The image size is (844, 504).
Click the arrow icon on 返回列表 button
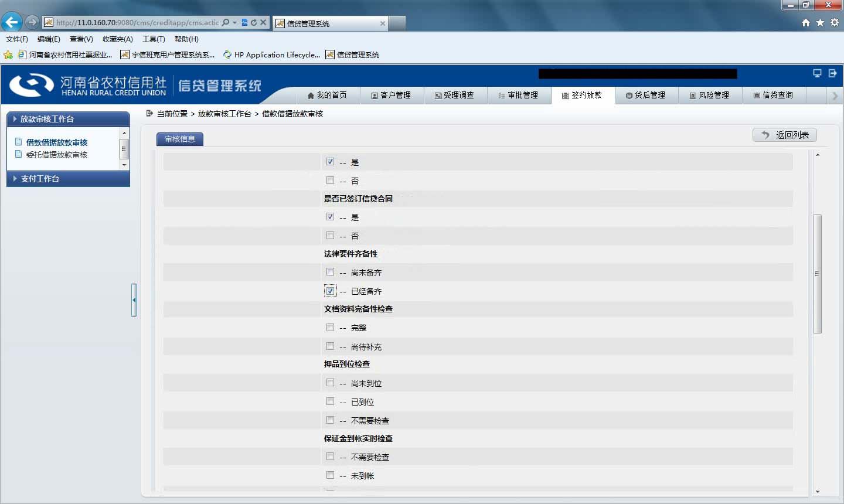(765, 135)
